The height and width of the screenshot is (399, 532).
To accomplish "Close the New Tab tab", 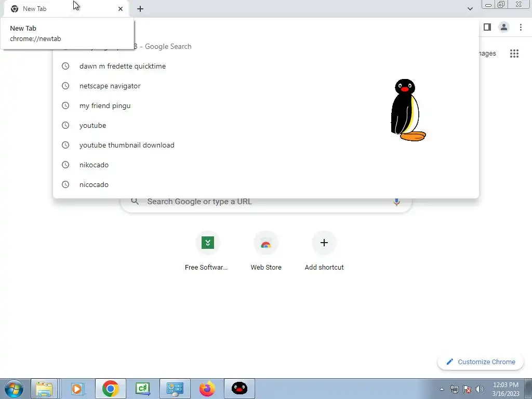I will (121, 9).
